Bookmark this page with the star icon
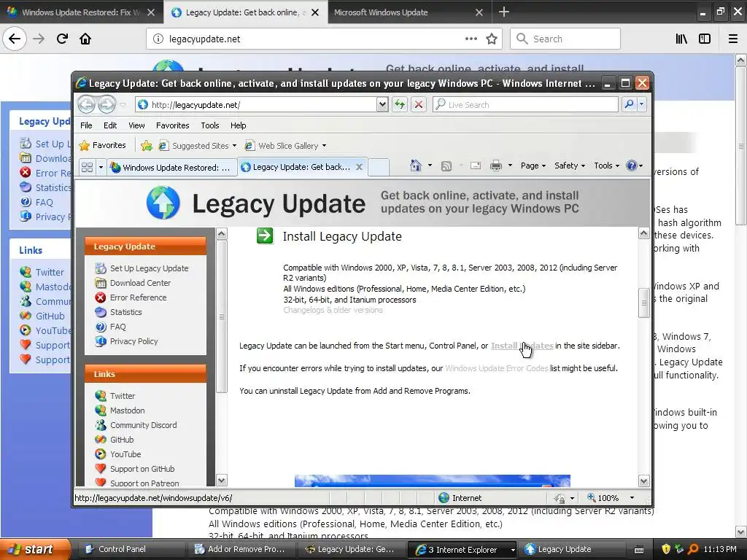747x560 pixels. pyautogui.click(x=492, y=39)
